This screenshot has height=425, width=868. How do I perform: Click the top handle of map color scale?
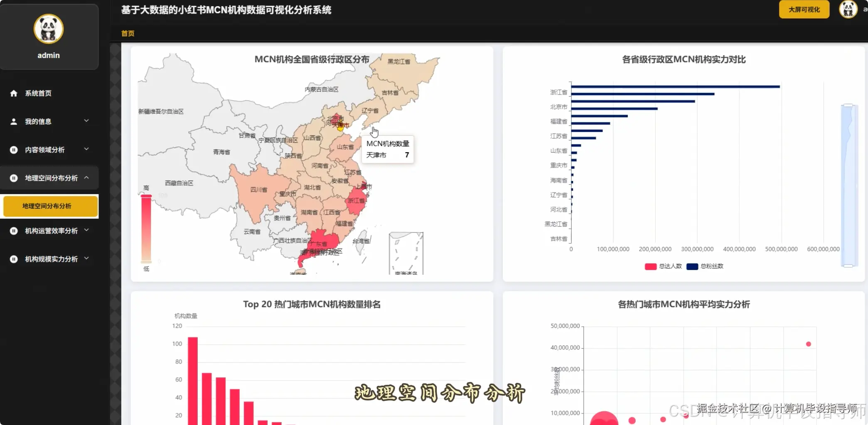click(x=146, y=195)
